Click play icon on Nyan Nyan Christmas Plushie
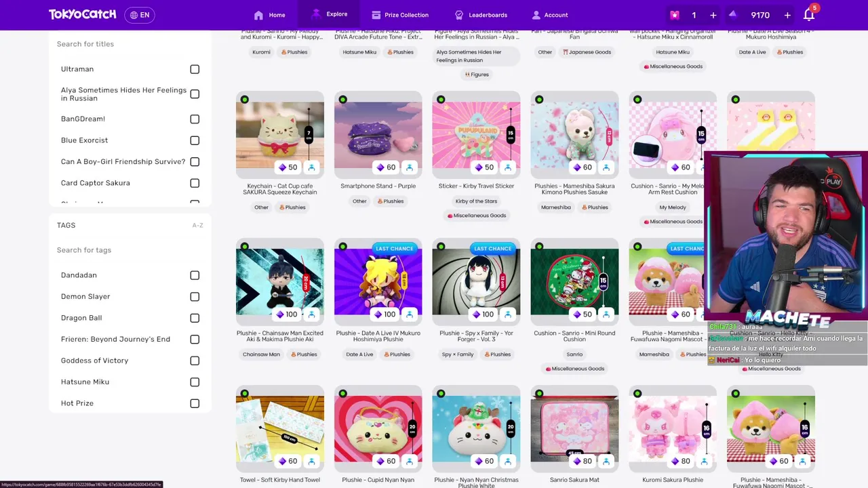Screen dimensions: 868x488 508,461
